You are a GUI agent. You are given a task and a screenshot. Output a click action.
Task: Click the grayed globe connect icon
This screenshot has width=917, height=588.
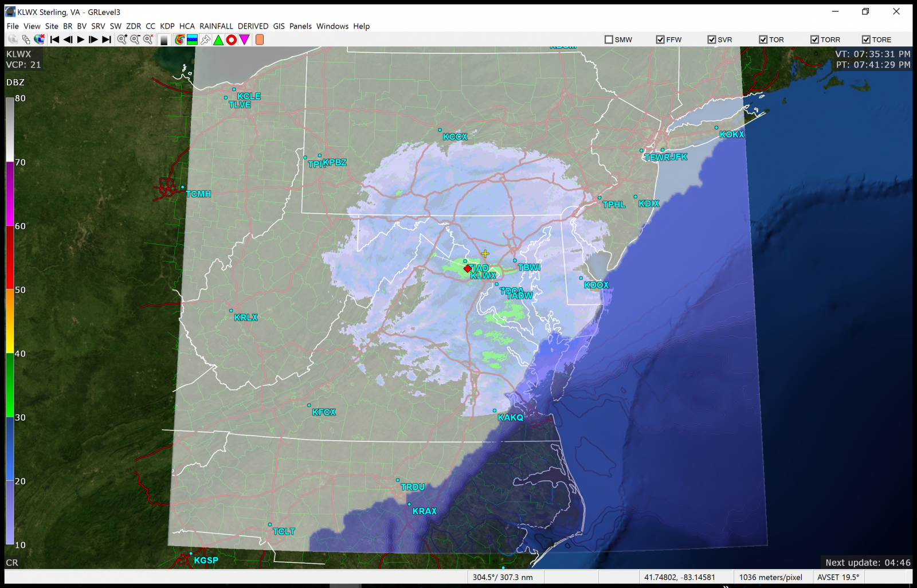tap(13, 40)
